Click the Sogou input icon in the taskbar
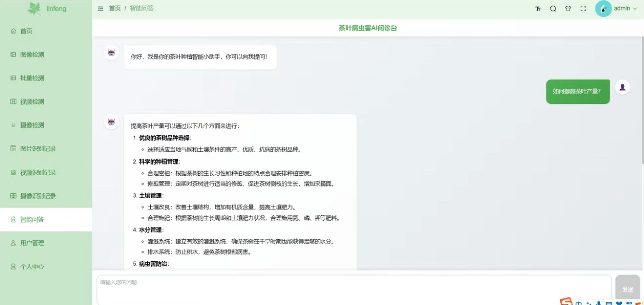The image size is (644, 305). (x=565, y=301)
